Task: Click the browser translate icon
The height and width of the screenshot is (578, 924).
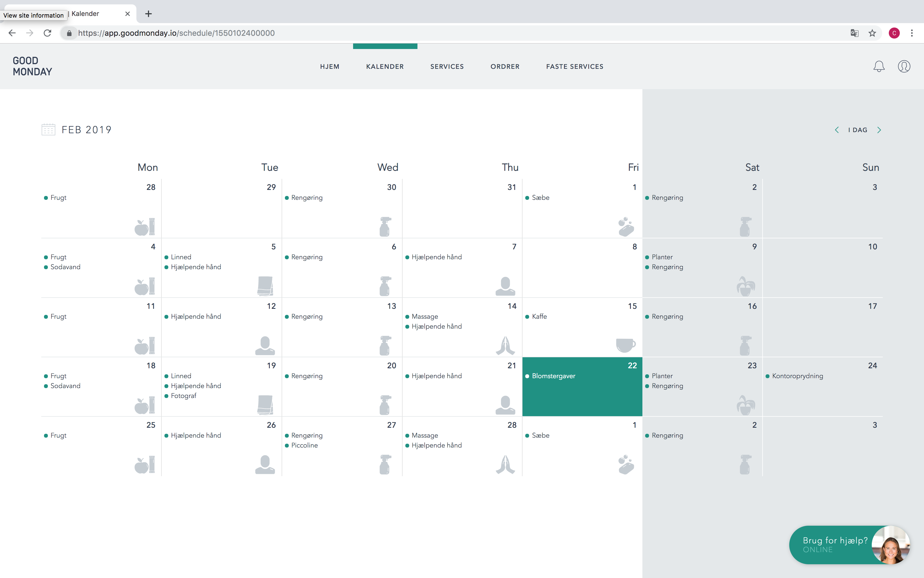Action: (854, 33)
